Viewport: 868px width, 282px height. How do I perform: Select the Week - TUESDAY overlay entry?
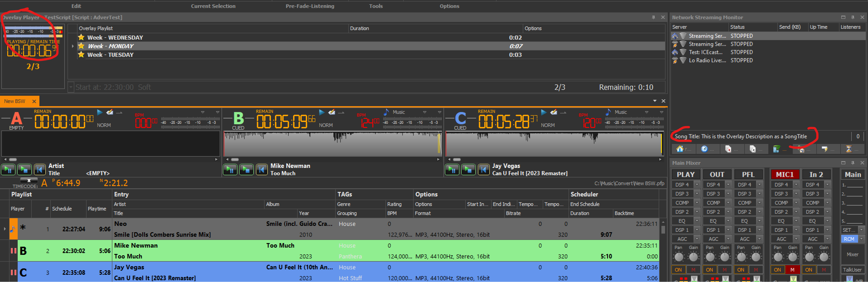coord(110,55)
